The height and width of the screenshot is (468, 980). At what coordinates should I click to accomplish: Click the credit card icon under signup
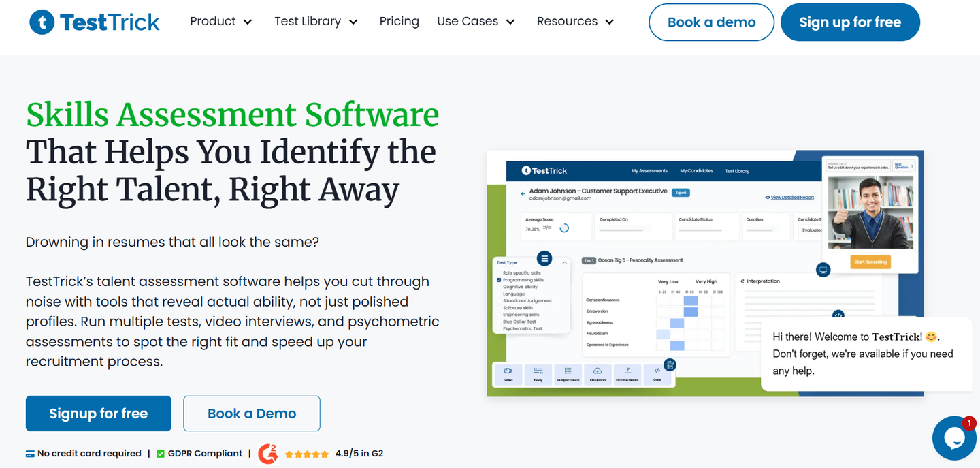(x=30, y=454)
